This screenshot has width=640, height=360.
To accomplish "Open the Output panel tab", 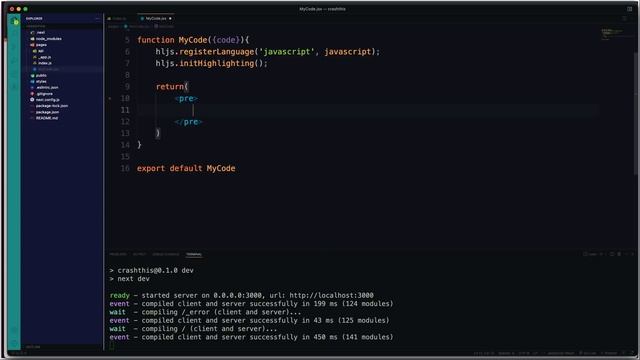I will pyautogui.click(x=140, y=254).
